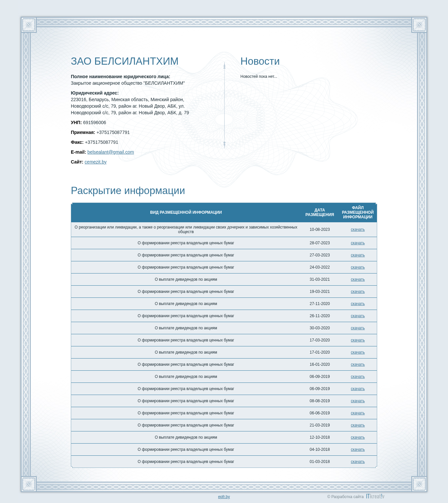Download the file dated 12-10-2018
This screenshot has width=448, height=503.
pyautogui.click(x=357, y=437)
